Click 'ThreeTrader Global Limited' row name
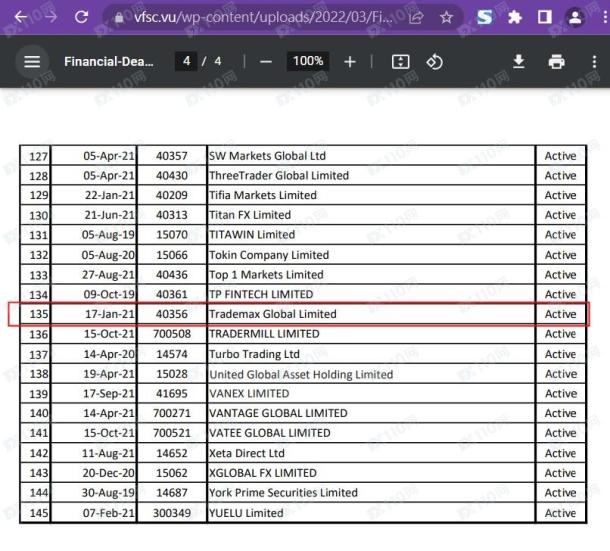 [279, 175]
